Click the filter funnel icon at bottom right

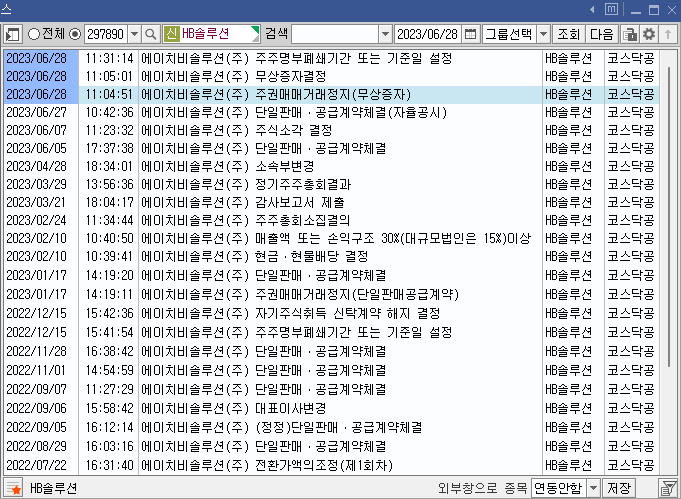click(x=668, y=488)
